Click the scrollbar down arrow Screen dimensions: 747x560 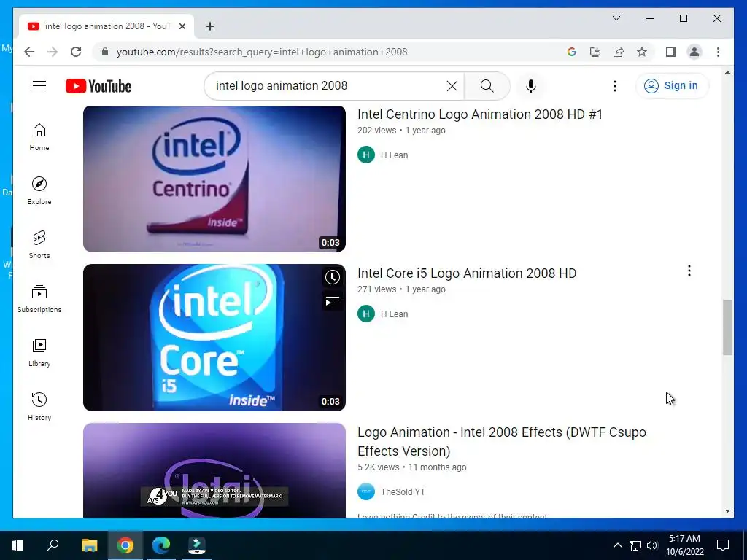point(727,511)
